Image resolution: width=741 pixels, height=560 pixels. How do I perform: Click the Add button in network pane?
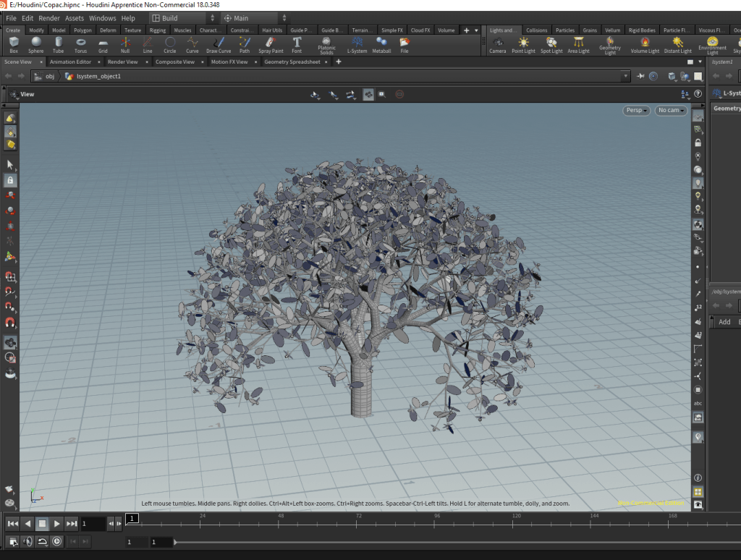(x=724, y=322)
